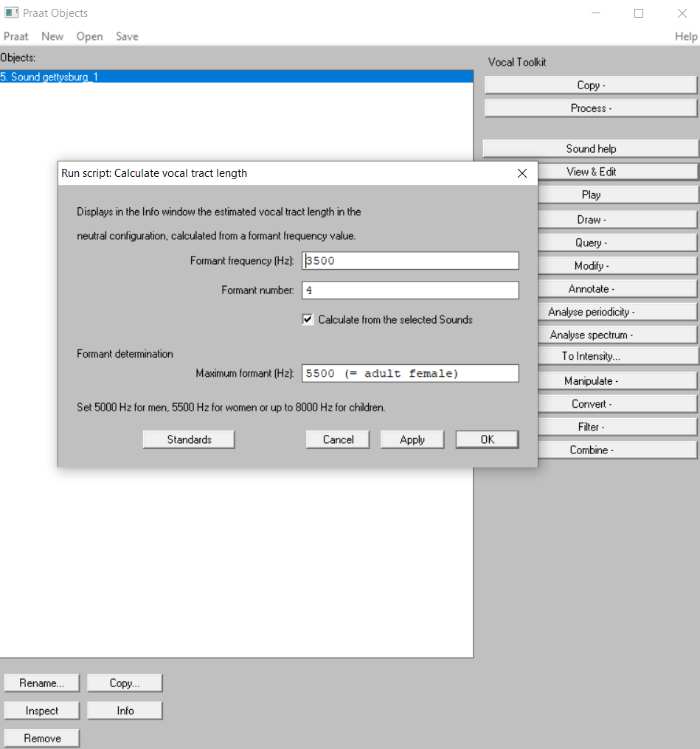The image size is (700, 749).
Task: Click the Formant number input field
Action: [x=410, y=290]
